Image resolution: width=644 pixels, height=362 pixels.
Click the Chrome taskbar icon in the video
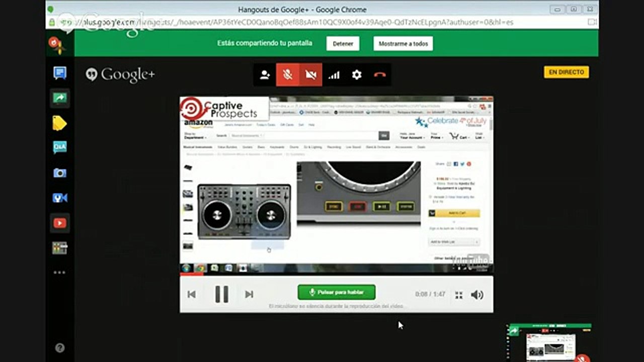click(200, 268)
